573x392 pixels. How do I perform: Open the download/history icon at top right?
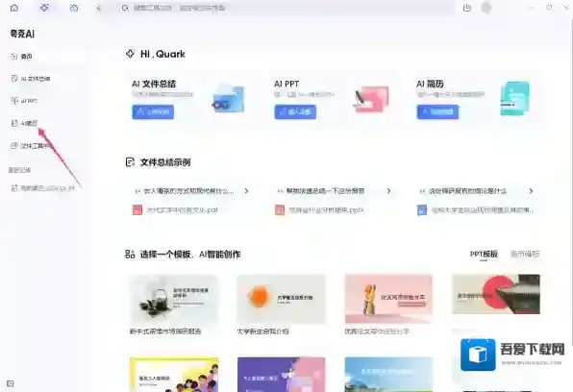[x=467, y=8]
